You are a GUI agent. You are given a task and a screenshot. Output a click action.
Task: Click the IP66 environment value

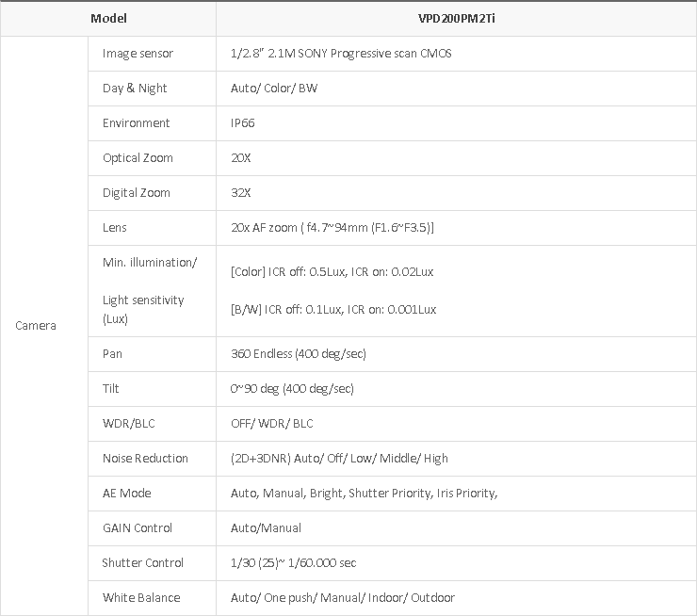242,123
